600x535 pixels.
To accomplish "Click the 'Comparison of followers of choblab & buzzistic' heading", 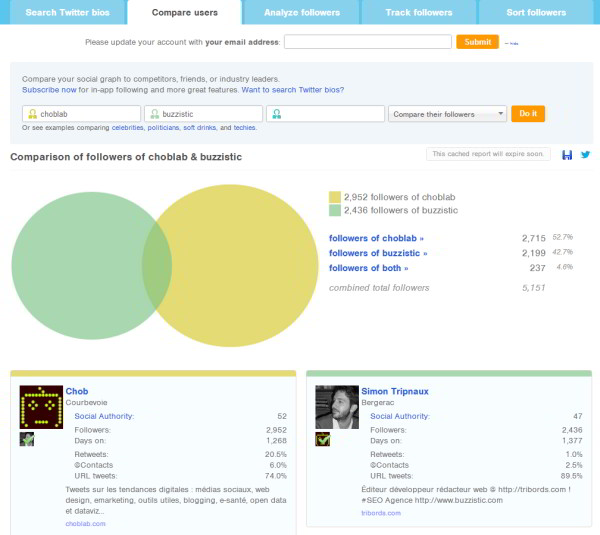I will tap(126, 157).
